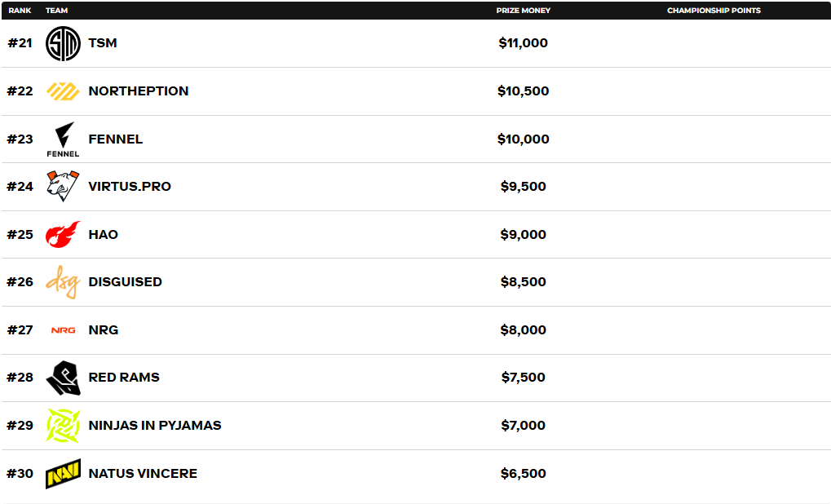This screenshot has height=504, width=831.
Task: Select the Fennel team logo
Action: [63, 139]
